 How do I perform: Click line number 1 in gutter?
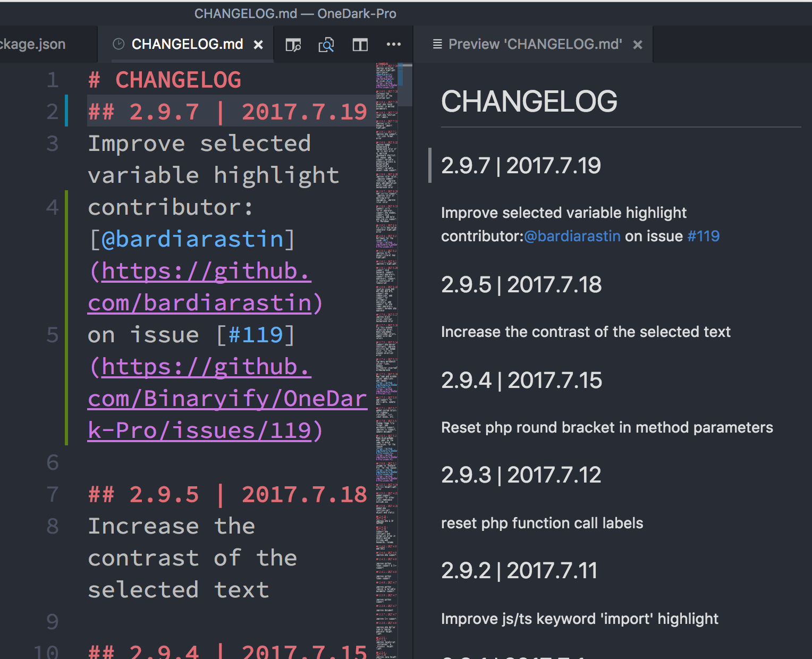[52, 80]
